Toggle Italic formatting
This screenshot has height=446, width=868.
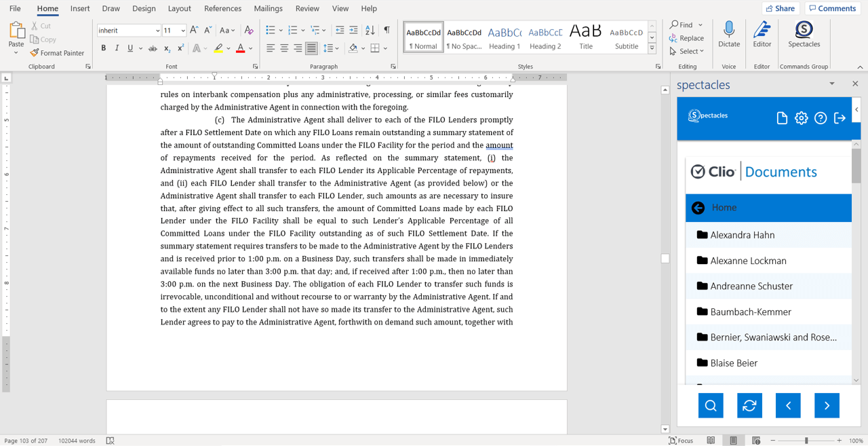pyautogui.click(x=117, y=48)
